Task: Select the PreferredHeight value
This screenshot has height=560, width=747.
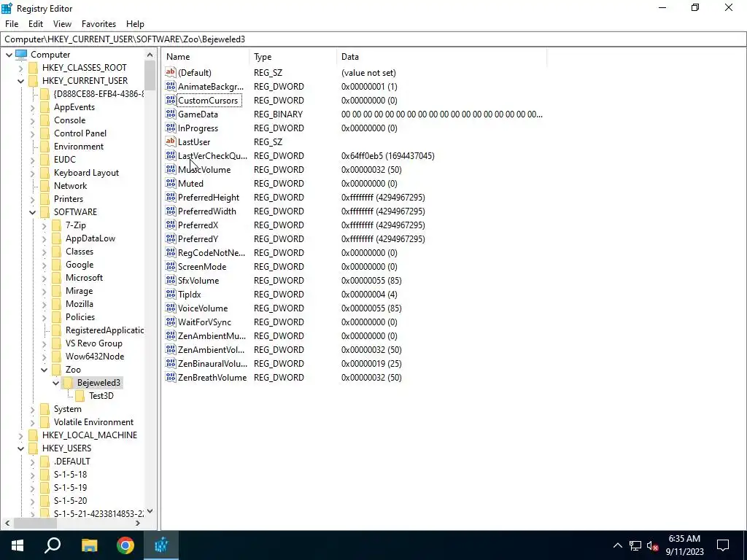Action: tap(208, 197)
